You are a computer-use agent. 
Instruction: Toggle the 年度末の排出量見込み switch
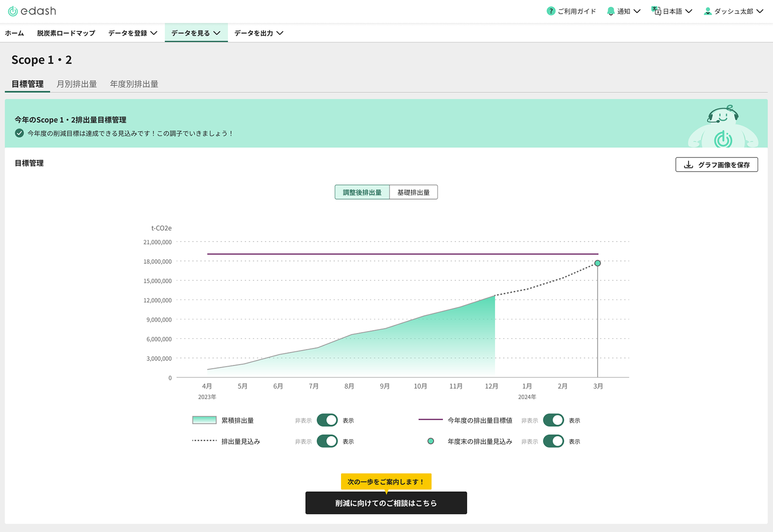coord(554,441)
